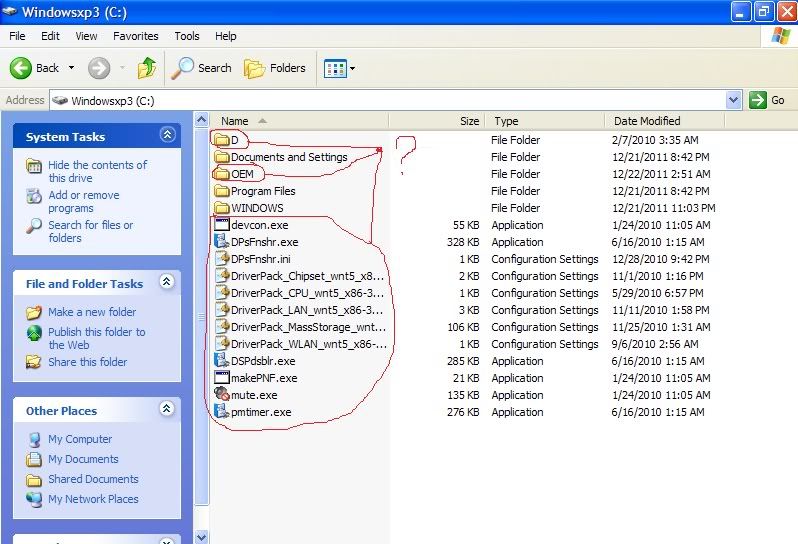The height and width of the screenshot is (544, 798).
Task: Select the WINDOWS folder icon
Action: click(x=222, y=208)
